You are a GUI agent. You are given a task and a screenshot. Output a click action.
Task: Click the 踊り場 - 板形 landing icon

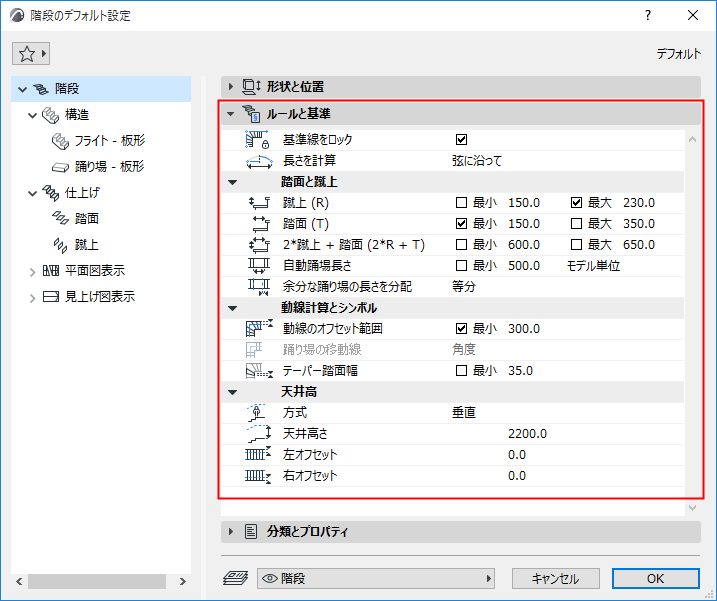coord(60,167)
